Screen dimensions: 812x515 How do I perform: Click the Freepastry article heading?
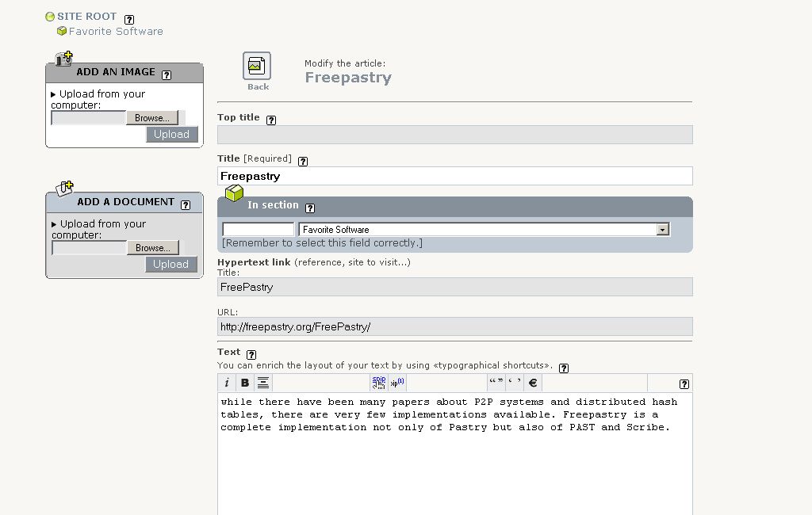point(348,78)
